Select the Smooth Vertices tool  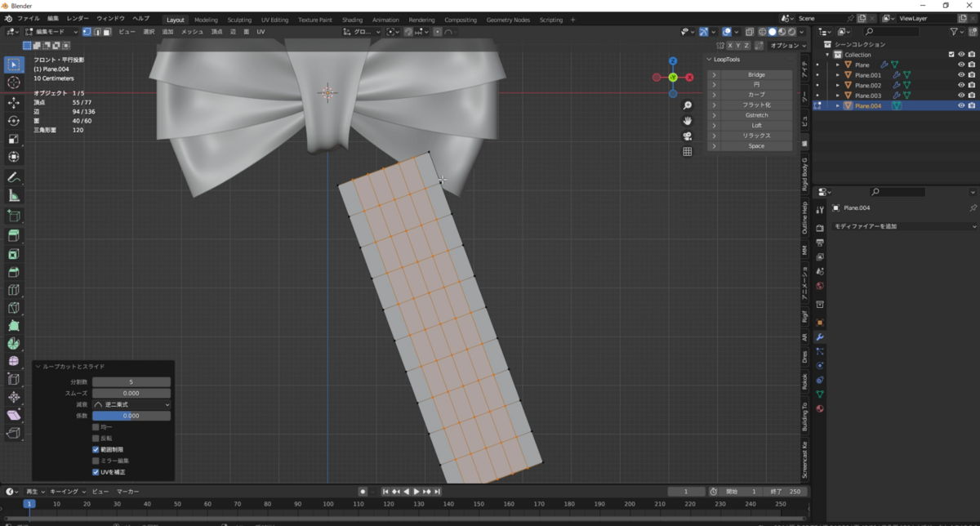click(14, 362)
